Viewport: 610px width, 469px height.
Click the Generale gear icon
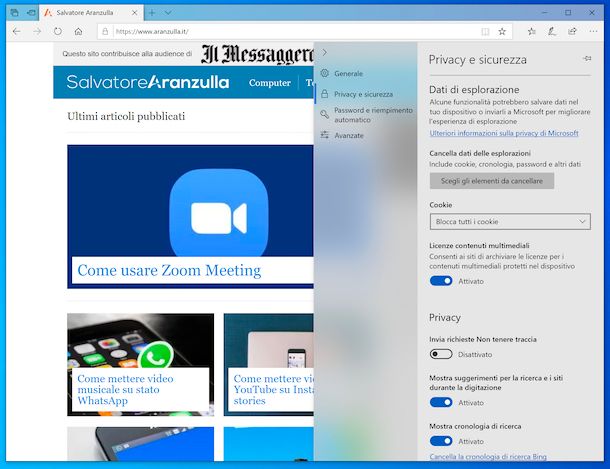tap(324, 73)
